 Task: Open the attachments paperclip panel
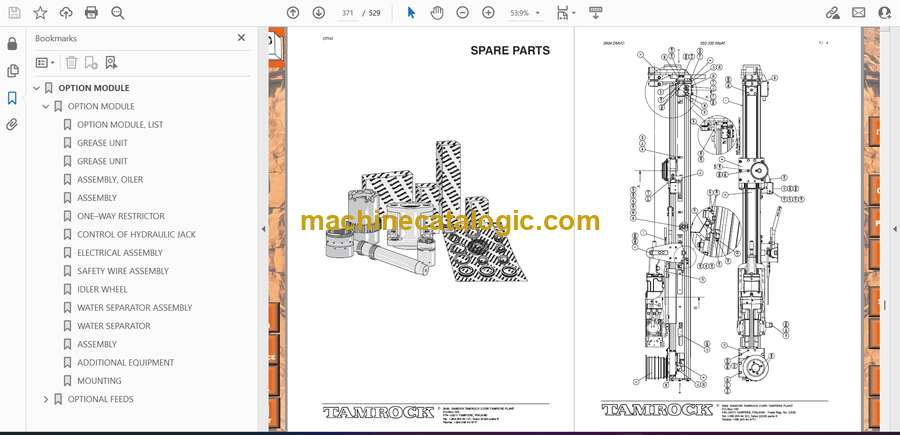pyautogui.click(x=12, y=125)
